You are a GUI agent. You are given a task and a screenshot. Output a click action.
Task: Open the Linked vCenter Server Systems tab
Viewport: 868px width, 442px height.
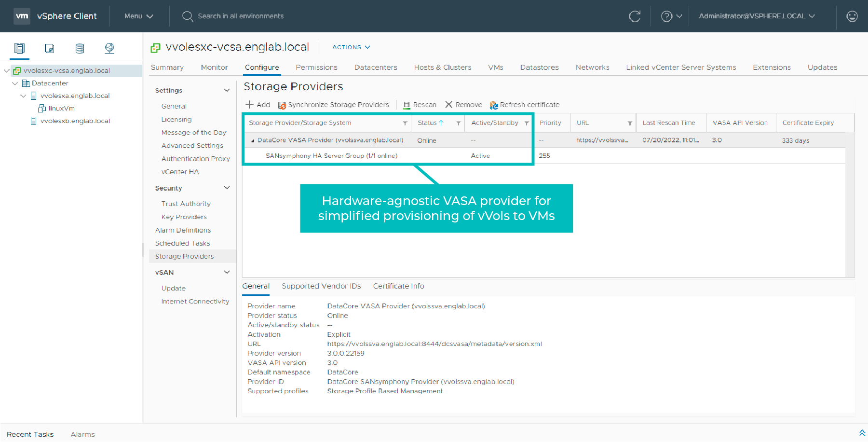coord(681,68)
